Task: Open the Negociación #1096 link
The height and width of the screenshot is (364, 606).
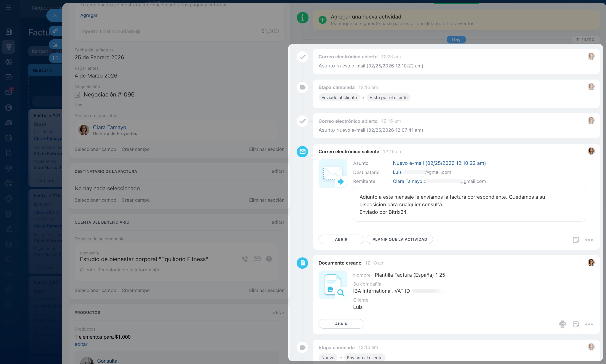Action: click(109, 94)
